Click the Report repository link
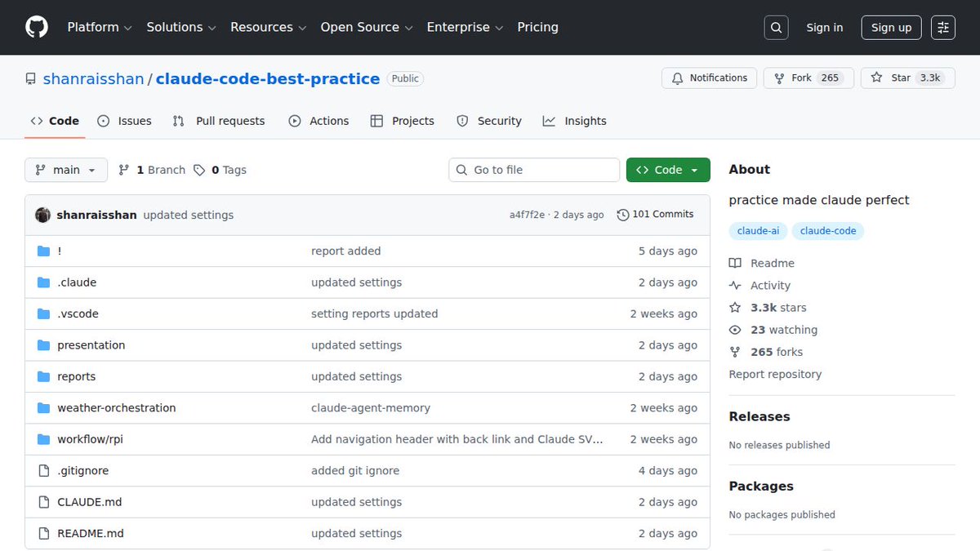The height and width of the screenshot is (551, 980). [775, 374]
